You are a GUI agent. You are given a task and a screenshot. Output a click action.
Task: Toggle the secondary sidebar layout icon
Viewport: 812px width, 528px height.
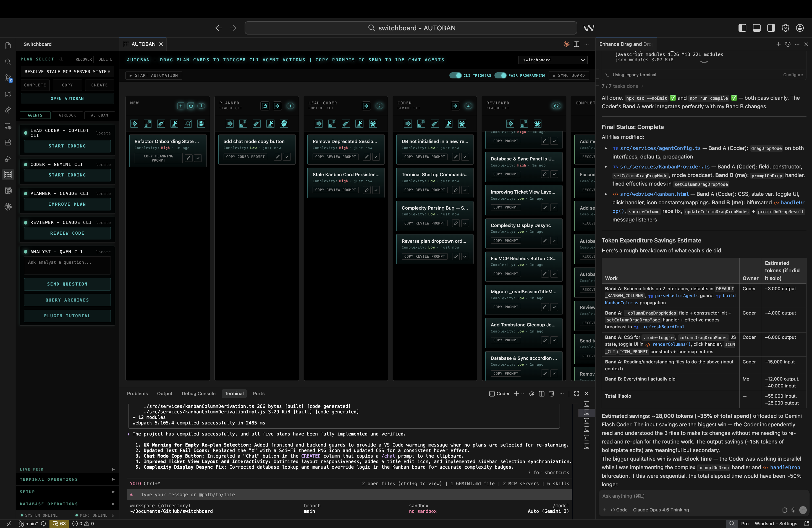pos(771,28)
